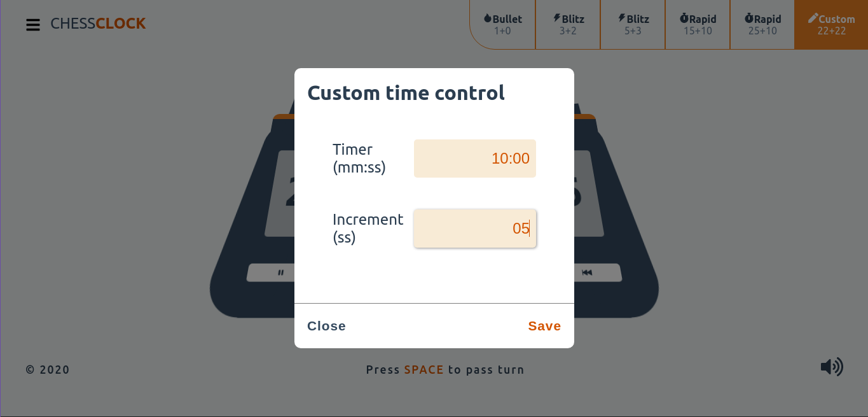
Task: Click the Timer (mm:ss) label
Action: click(x=359, y=159)
